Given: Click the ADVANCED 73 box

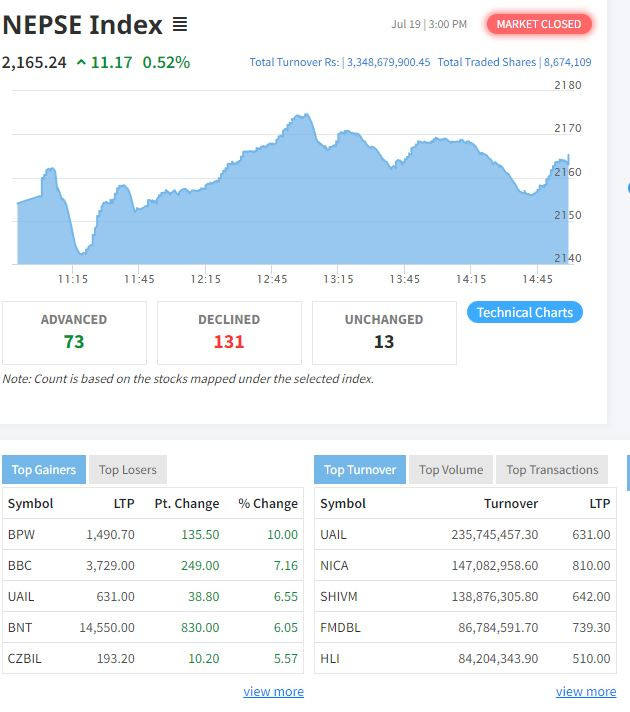Looking at the screenshot, I should pos(74,333).
